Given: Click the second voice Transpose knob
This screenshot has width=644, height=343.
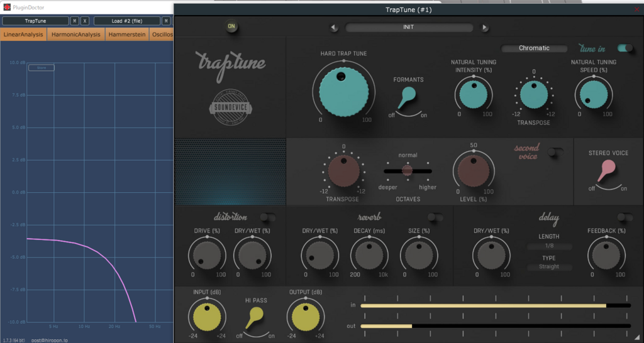Looking at the screenshot, I should coord(344,171).
